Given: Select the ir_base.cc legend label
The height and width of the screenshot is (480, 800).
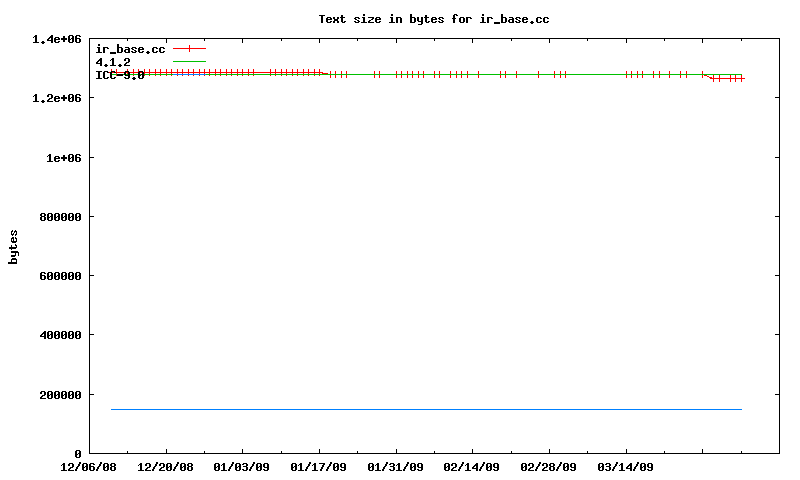Looking at the screenshot, I should 130,49.
